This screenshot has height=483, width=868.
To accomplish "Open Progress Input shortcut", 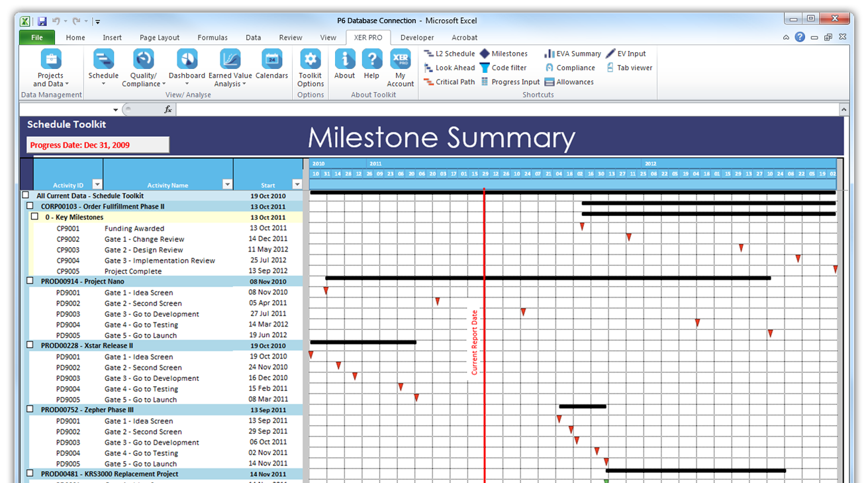I will (x=510, y=82).
